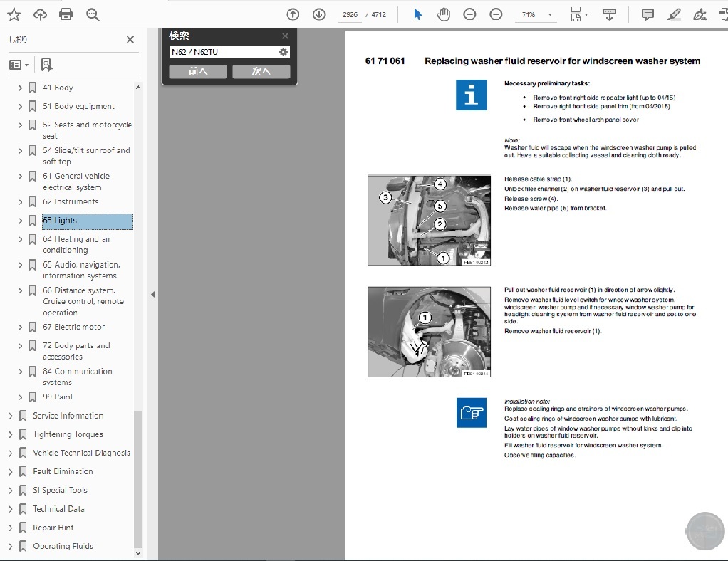The width and height of the screenshot is (728, 561).
Task: Expand the 41 Body bookmark
Action: 19,88
